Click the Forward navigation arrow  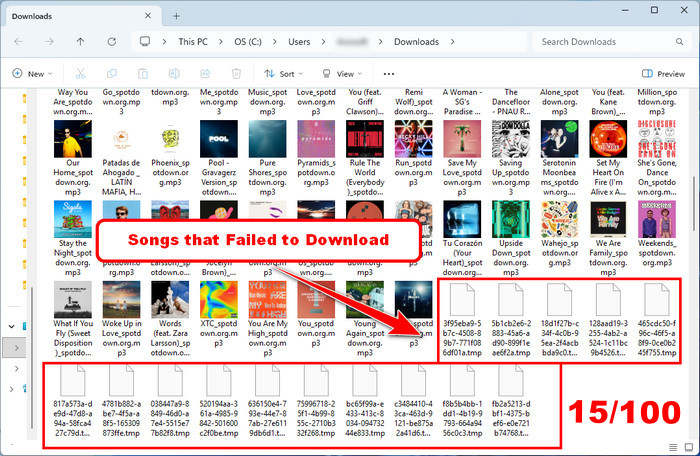point(49,42)
